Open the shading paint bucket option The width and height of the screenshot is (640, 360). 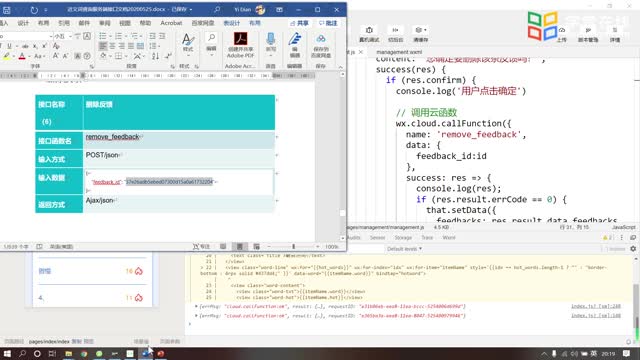(x=104, y=56)
